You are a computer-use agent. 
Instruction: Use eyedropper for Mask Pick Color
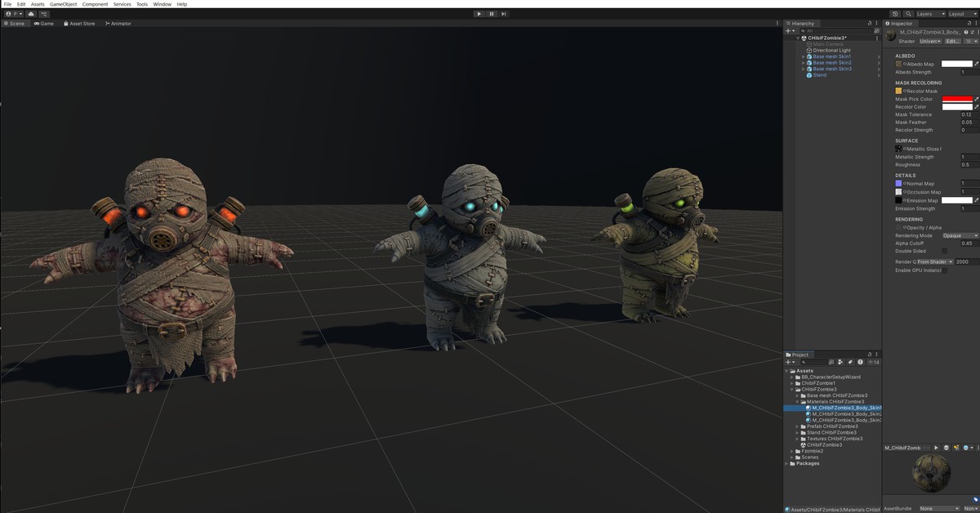tap(977, 99)
